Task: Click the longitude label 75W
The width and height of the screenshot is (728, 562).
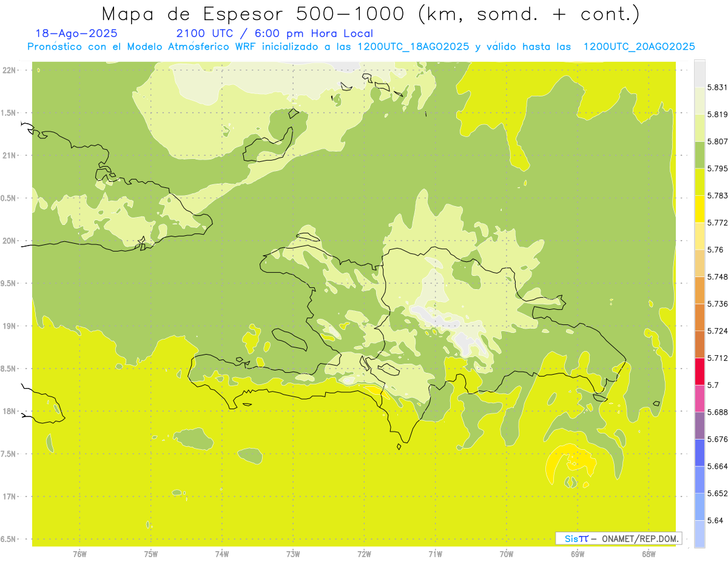Action: 151,554
